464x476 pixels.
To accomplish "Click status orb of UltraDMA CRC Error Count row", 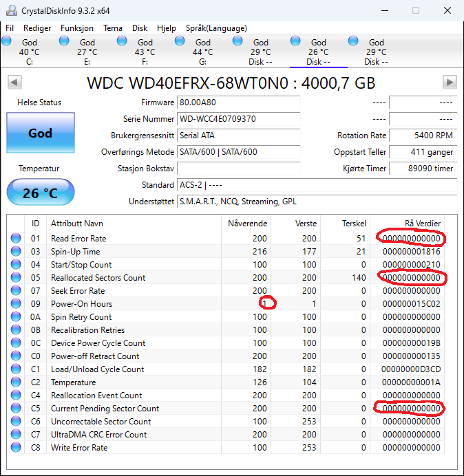I will click(x=16, y=434).
